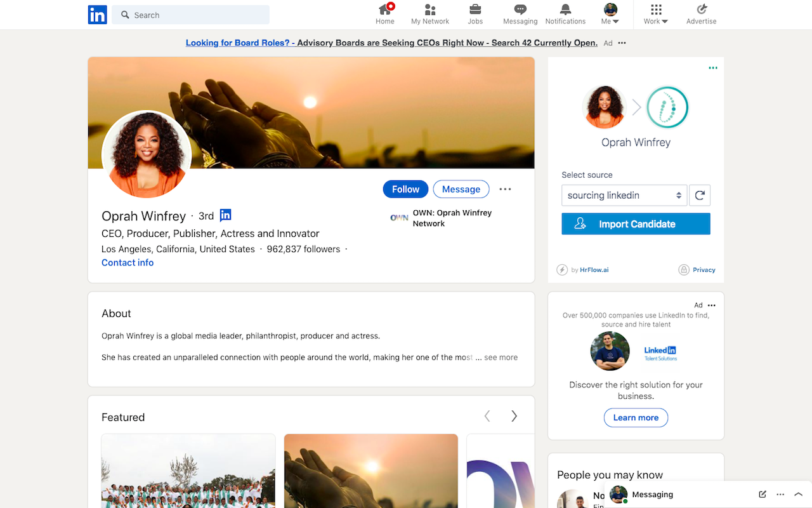This screenshot has width=812, height=508.
Task: Open the top banner ad options menu
Action: (622, 43)
